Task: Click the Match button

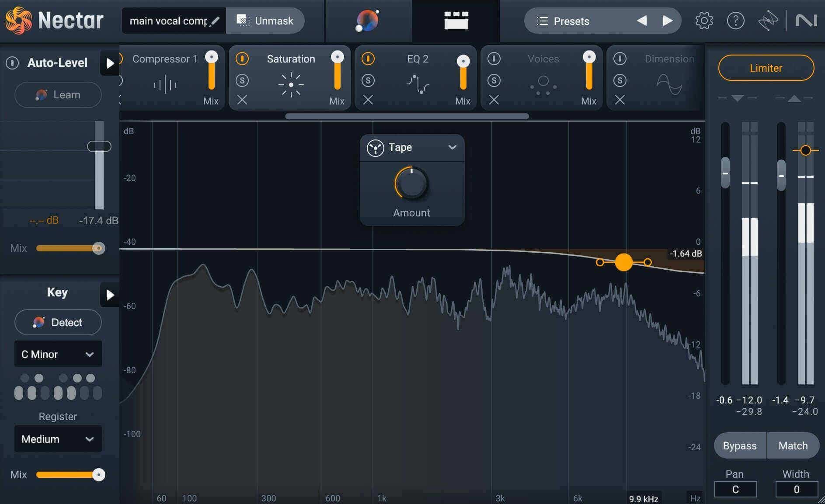Action: point(793,446)
